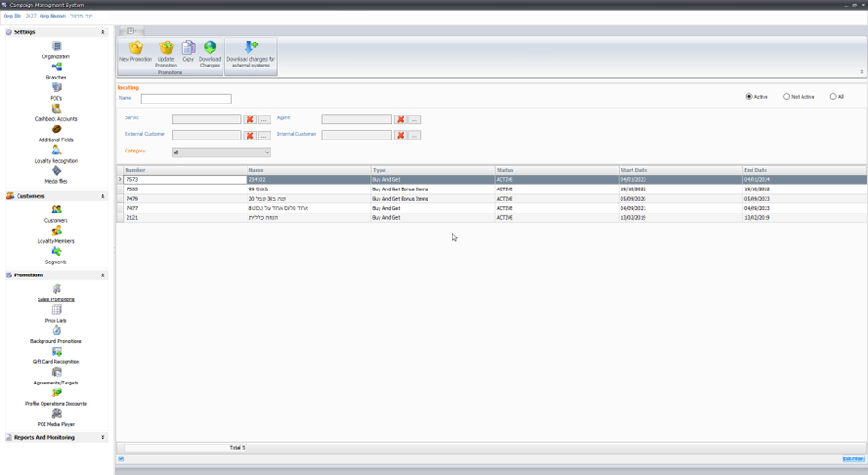Select the All status radio button
This screenshot has width=868, height=475.
coord(833,97)
